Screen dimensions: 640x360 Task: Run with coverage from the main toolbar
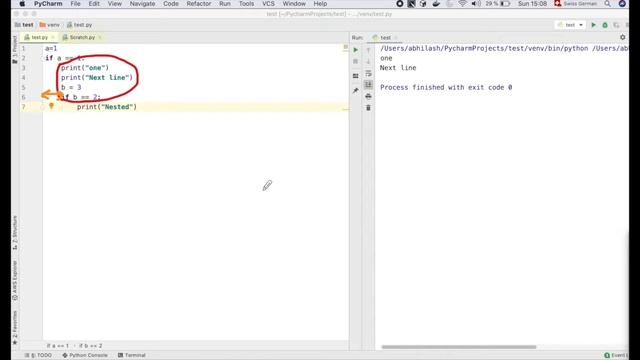pyautogui.click(x=616, y=25)
